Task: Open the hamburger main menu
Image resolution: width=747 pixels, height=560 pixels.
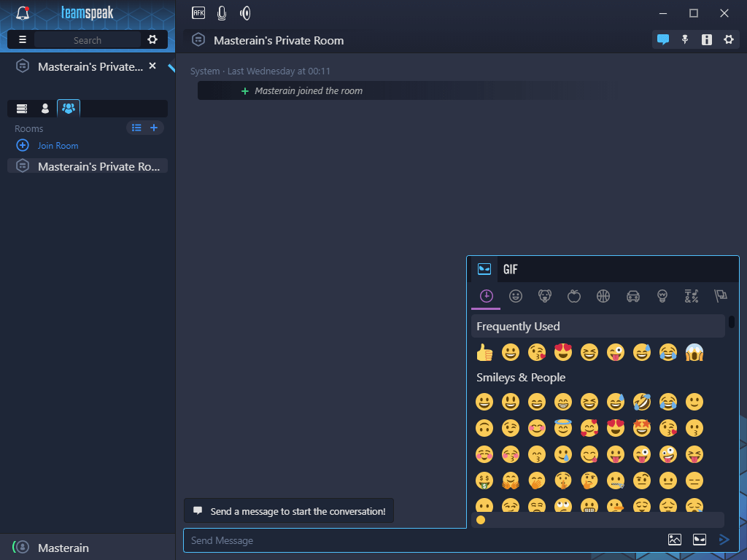Action: [22, 40]
